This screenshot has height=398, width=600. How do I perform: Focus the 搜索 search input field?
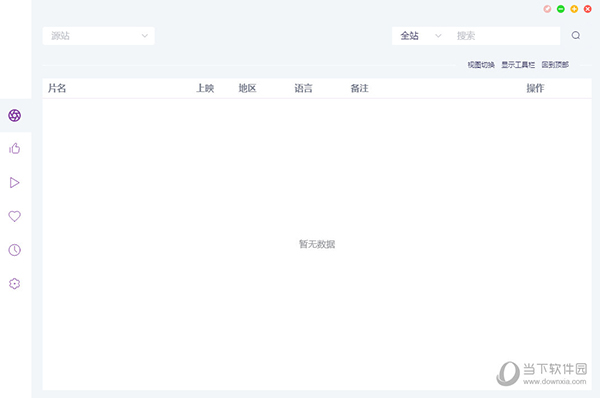pos(505,36)
